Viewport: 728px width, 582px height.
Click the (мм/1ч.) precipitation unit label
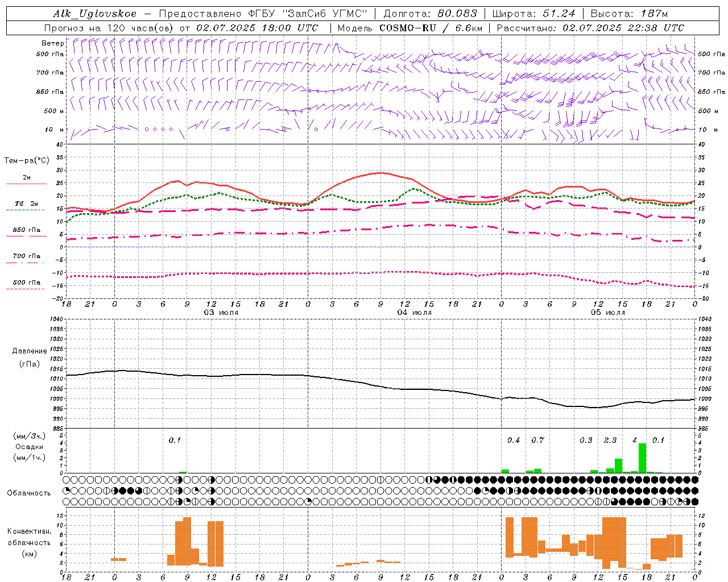(x=29, y=458)
